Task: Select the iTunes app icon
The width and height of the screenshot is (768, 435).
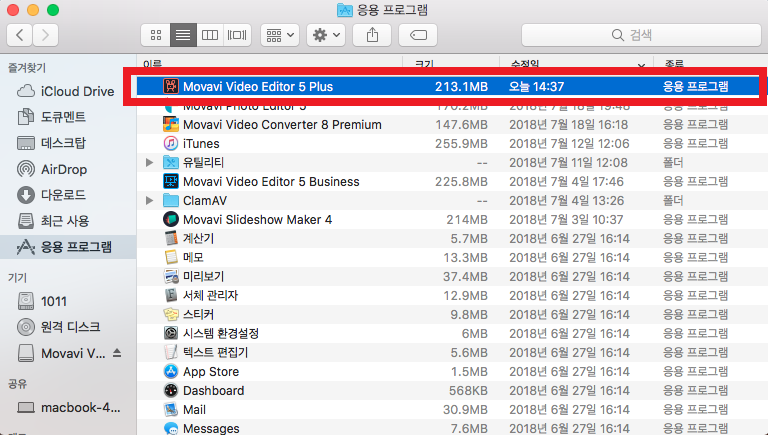Action: point(170,144)
